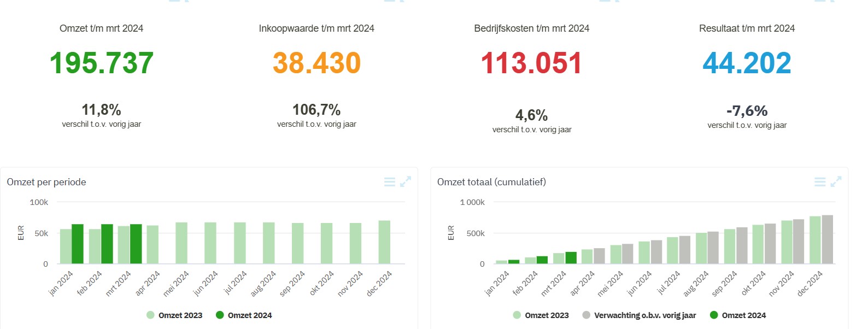Open the menu icon on Omzet totaal chart
The width and height of the screenshot is (868, 329).
click(820, 181)
